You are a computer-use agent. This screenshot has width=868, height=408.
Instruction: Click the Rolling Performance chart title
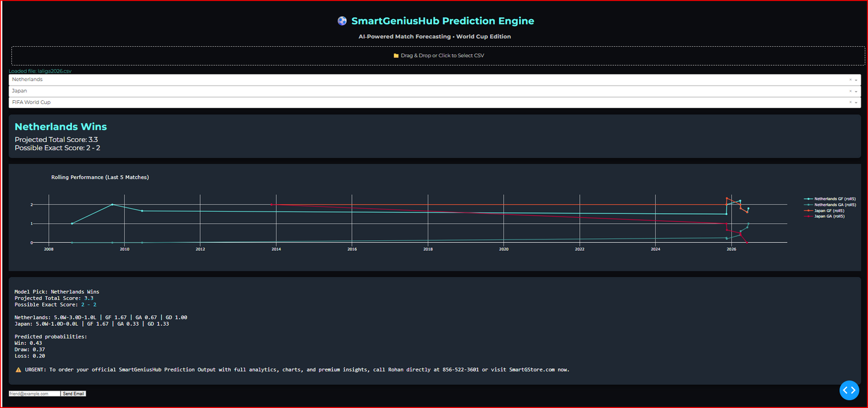(100, 178)
